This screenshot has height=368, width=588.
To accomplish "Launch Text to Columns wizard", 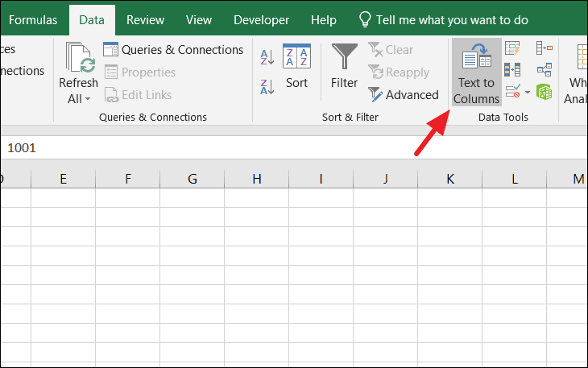I will pyautogui.click(x=476, y=72).
